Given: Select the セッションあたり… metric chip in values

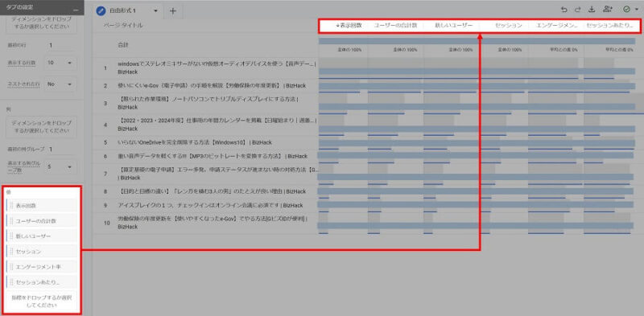Looking at the screenshot, I should (x=42, y=282).
